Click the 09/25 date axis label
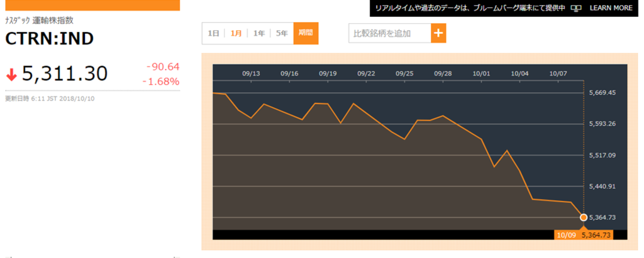 click(x=404, y=74)
